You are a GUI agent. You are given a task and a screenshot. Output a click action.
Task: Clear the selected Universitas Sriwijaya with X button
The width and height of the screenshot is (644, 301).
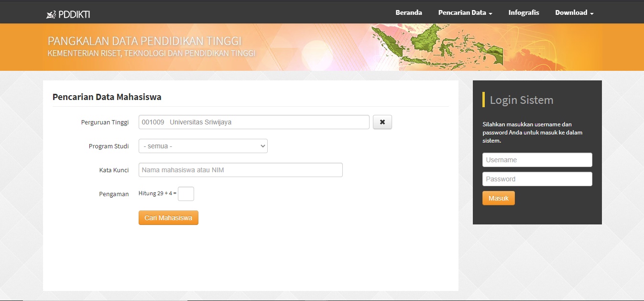pos(382,122)
